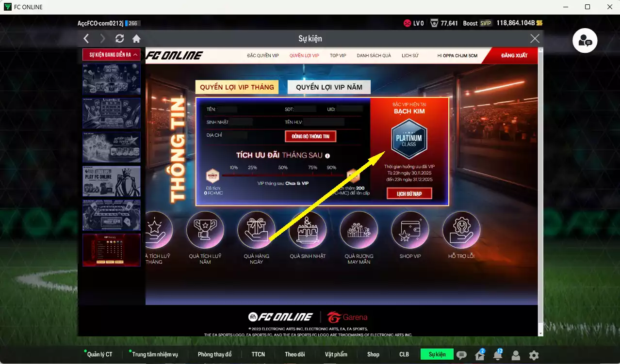Viewport: 620px width, 364px height.
Task: Click the VIP event thumbnail in left sidebar
Action: point(111,250)
